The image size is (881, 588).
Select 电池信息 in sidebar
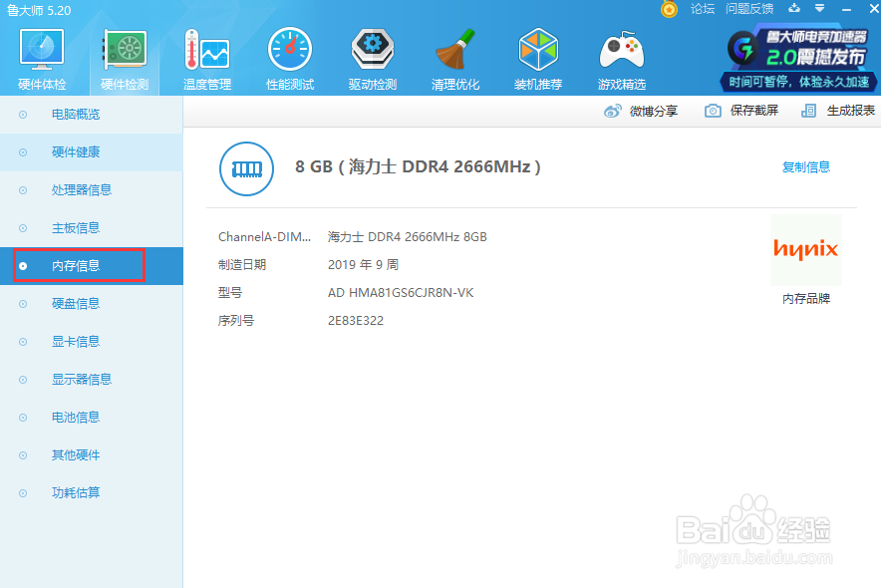(x=91, y=418)
